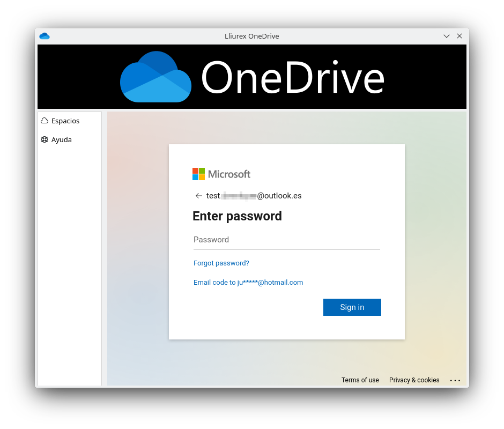Click the Microsoft four-square logo
The image size is (504, 429).
coord(198,174)
